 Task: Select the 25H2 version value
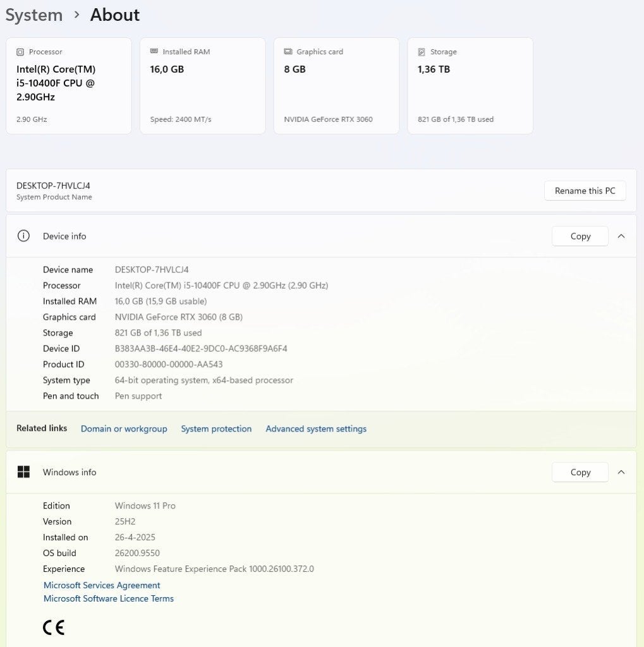click(125, 521)
